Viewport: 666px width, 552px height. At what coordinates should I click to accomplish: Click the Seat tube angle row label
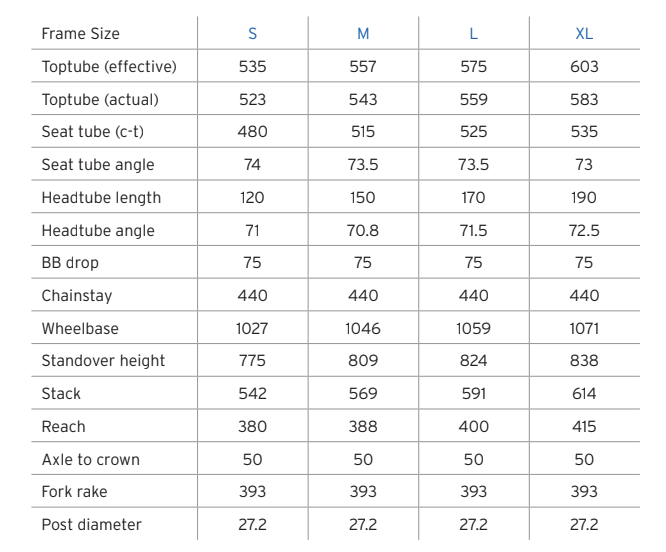[98, 165]
